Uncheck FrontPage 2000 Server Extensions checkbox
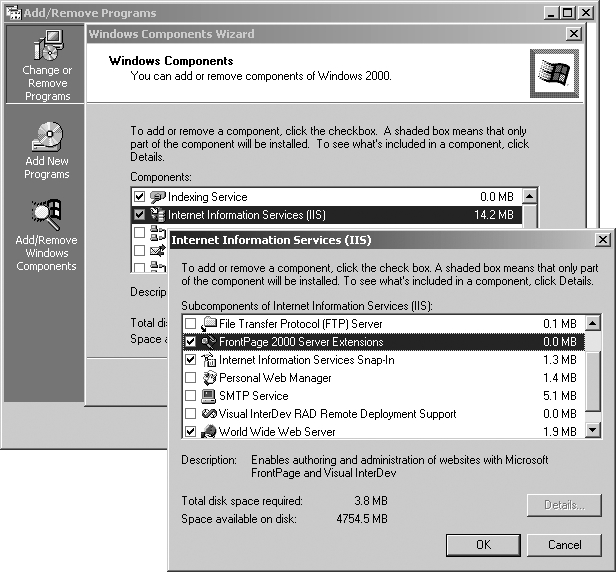Image resolution: width=616 pixels, height=572 pixels. [191, 342]
